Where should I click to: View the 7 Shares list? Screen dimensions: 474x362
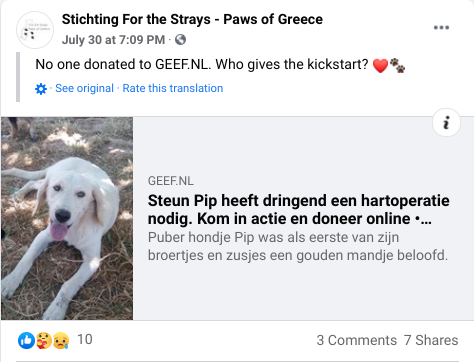click(431, 340)
